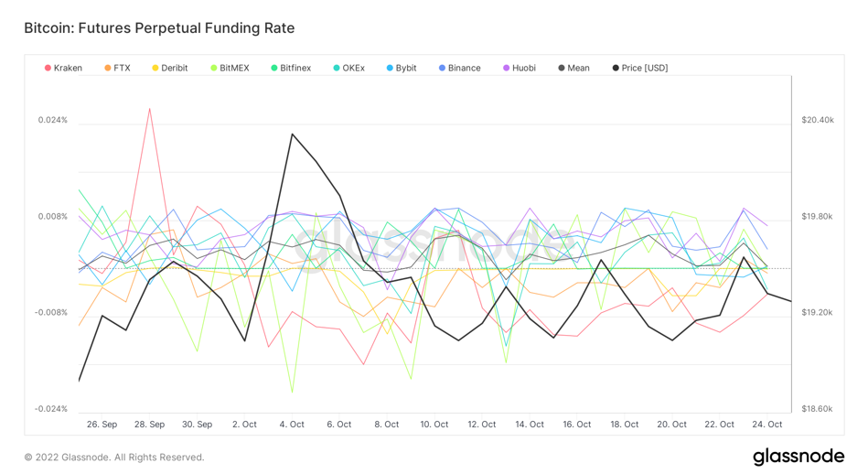Click the Kraken line's peak on 28 Sep
The width and height of the screenshot is (868, 474).
pyautogui.click(x=149, y=109)
